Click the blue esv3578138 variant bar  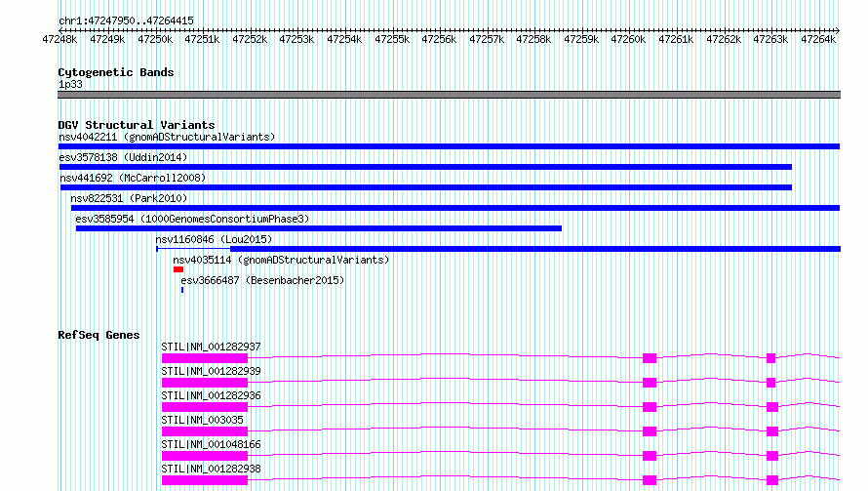coord(425,167)
